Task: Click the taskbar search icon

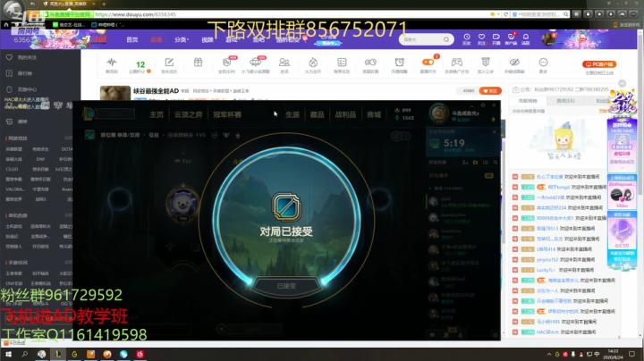Action: coord(25,354)
